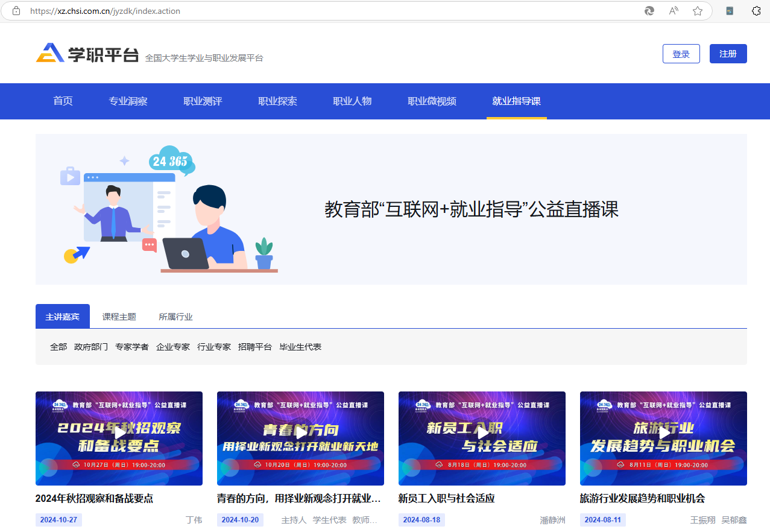Screen dimensions: 770x532
Task: Play the 旅游行业发展趋势与职业机会 video
Action: pyautogui.click(x=663, y=432)
